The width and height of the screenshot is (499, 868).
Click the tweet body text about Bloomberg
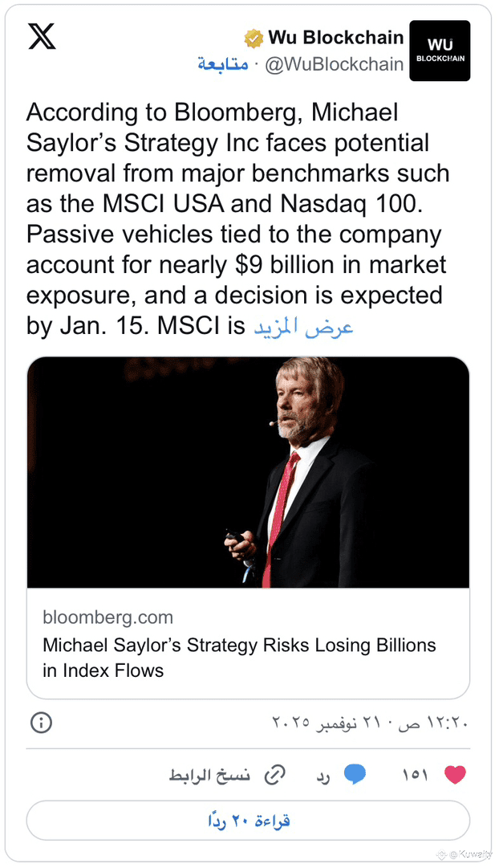(237, 217)
